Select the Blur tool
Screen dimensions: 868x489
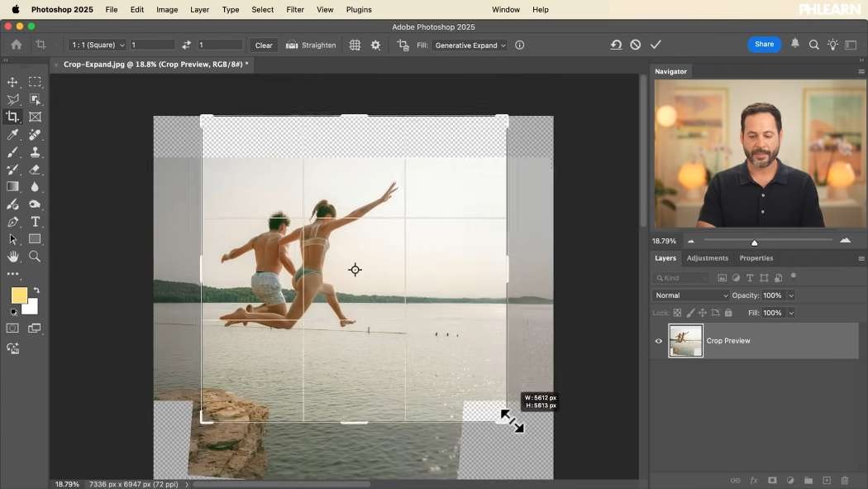[35, 187]
